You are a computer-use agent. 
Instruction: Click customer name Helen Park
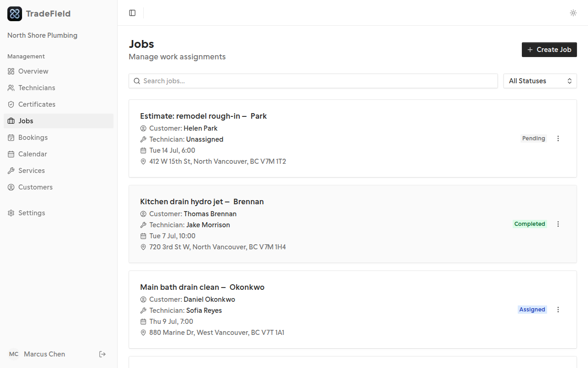click(201, 128)
